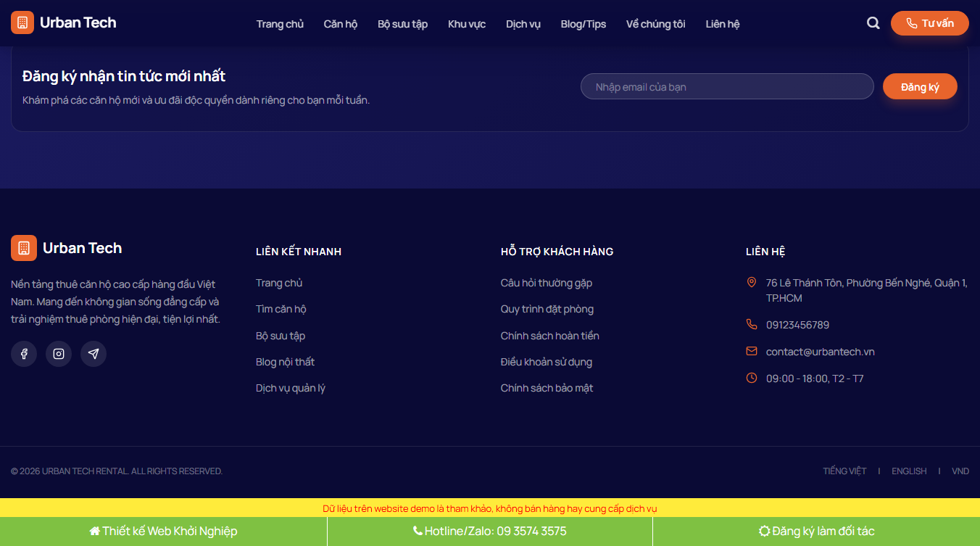Open the Chính sách hoàn tiền link
980x546 pixels.
pyautogui.click(x=550, y=336)
